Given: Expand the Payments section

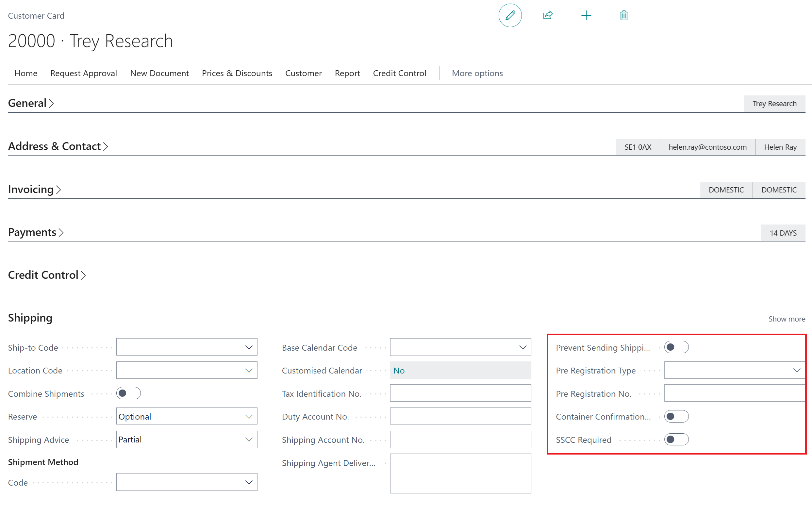Looking at the screenshot, I should coord(36,232).
